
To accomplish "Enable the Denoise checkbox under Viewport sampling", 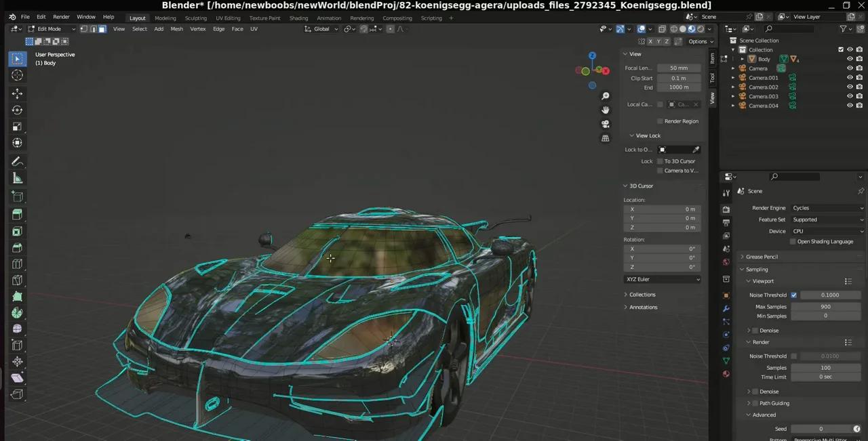I will pos(755,330).
